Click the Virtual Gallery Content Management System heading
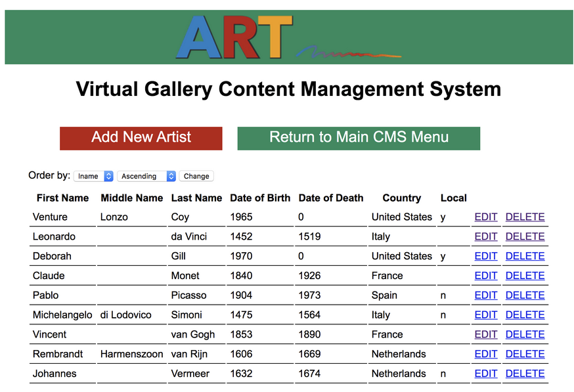 point(288,89)
